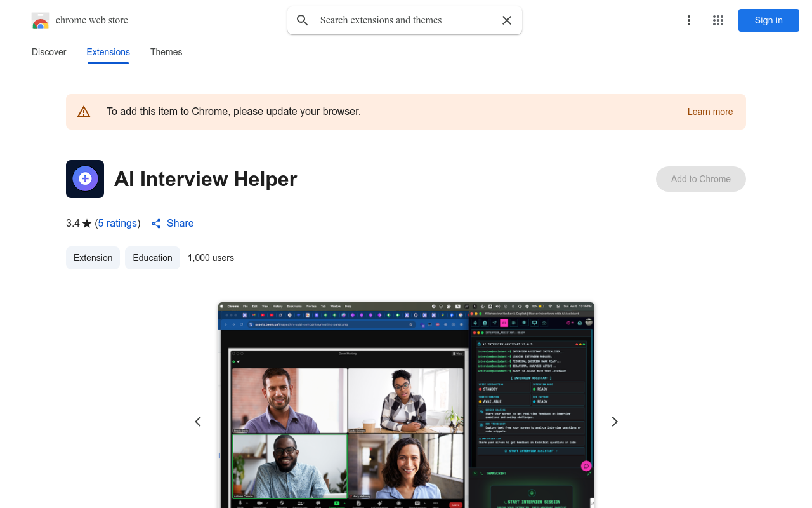This screenshot has width=812, height=508.
Task: Click the update your browser banner message
Action: pos(233,112)
